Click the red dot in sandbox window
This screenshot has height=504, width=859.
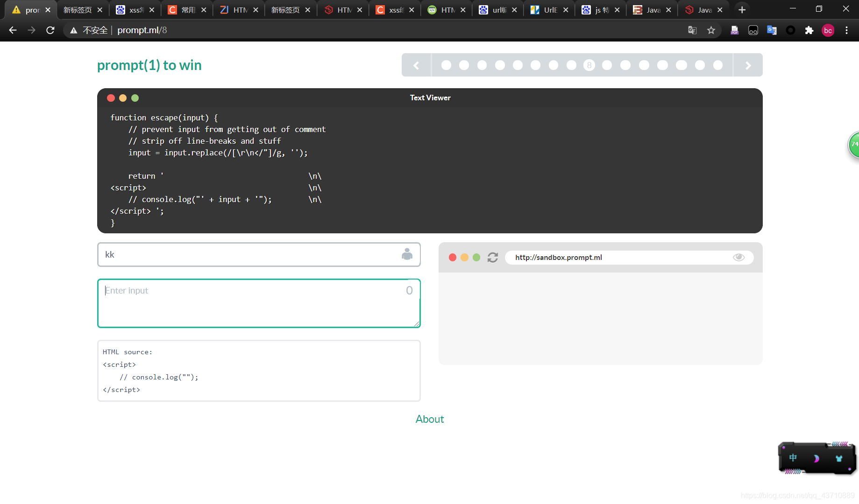pos(453,258)
